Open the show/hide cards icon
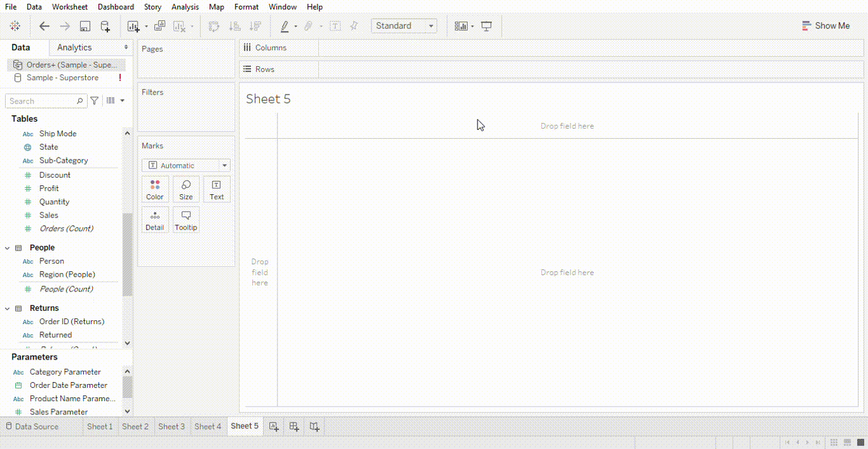The height and width of the screenshot is (449, 868). (x=461, y=26)
